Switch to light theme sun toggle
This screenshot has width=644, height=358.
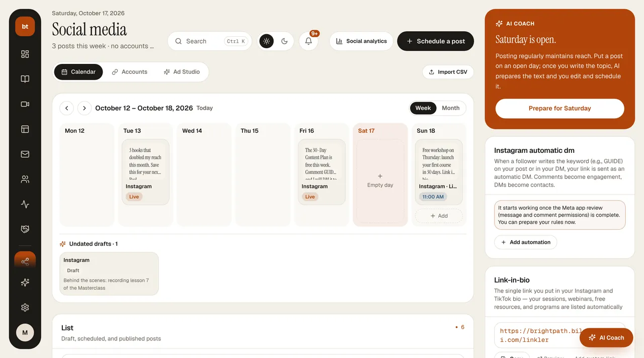[x=267, y=41]
